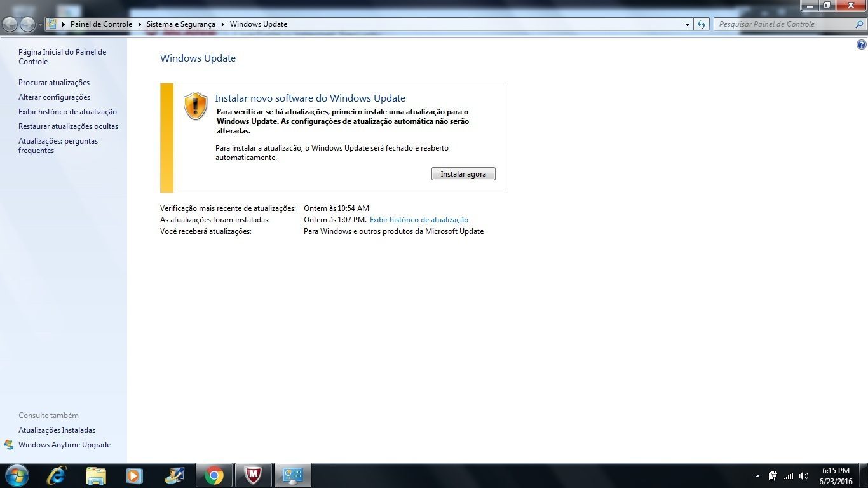Click inline Exibir histórico de atualização link
The image size is (868, 488).
click(x=419, y=220)
